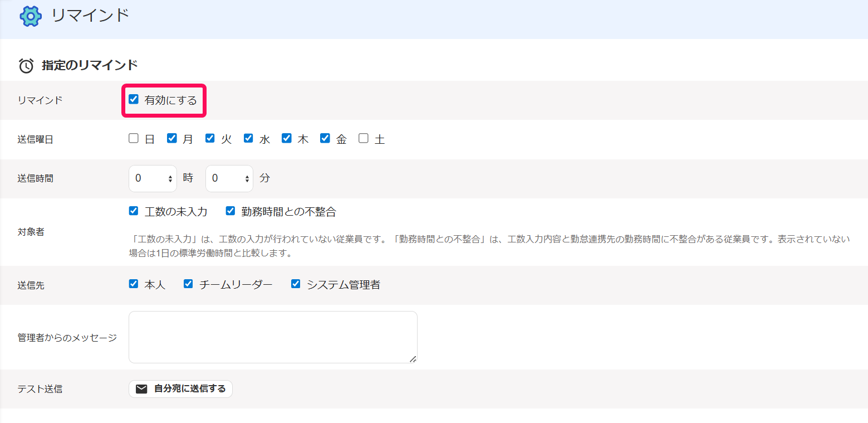Click the 自分宛に送信する button
This screenshot has height=423, width=868.
[180, 389]
